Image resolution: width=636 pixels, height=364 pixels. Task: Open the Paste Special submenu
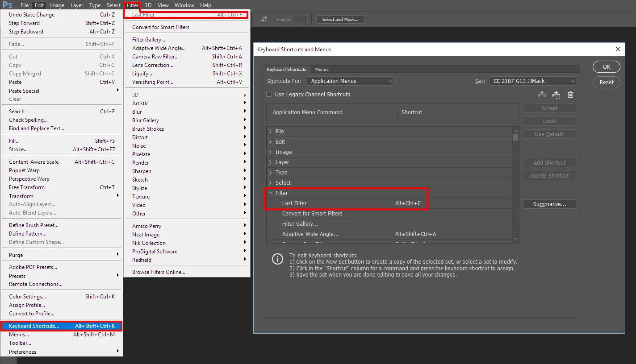pyautogui.click(x=61, y=91)
